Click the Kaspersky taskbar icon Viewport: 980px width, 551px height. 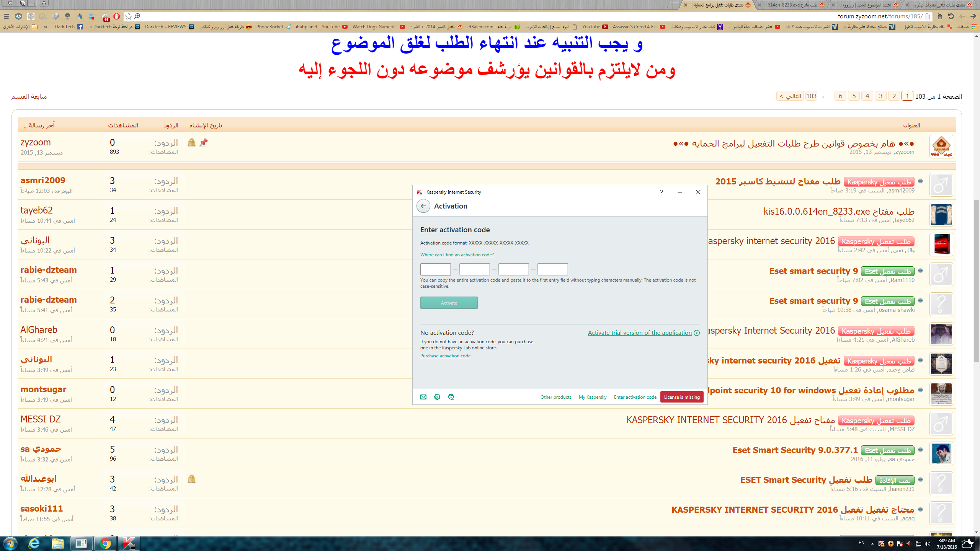click(129, 543)
